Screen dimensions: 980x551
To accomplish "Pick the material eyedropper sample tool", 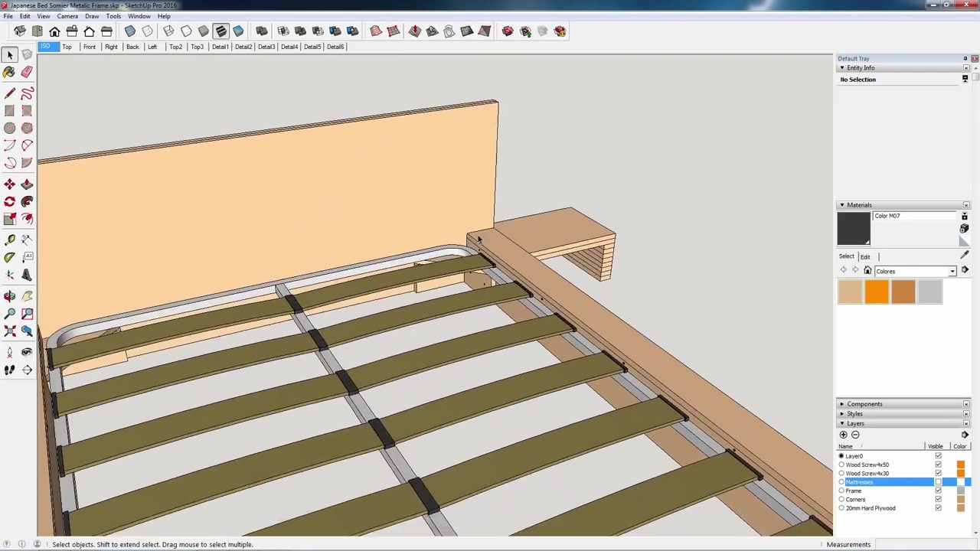I will (965, 255).
